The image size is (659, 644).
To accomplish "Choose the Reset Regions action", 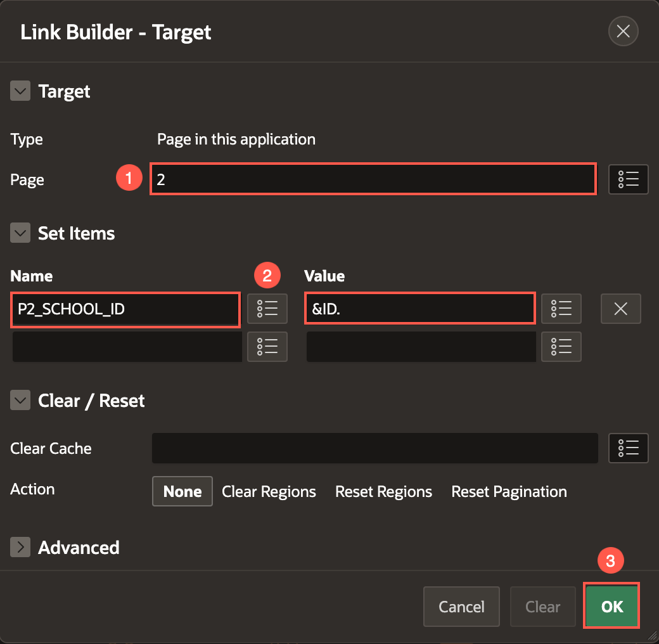I will pyautogui.click(x=383, y=491).
